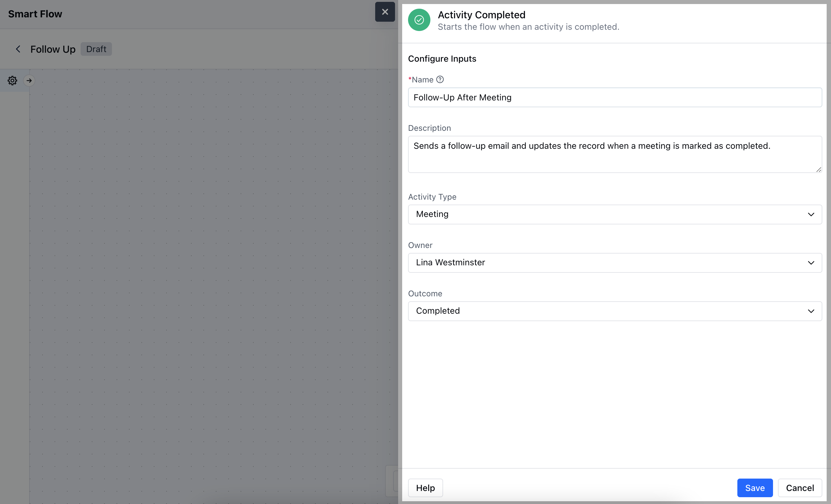Click the Outcome field chevron arrow

[811, 311]
